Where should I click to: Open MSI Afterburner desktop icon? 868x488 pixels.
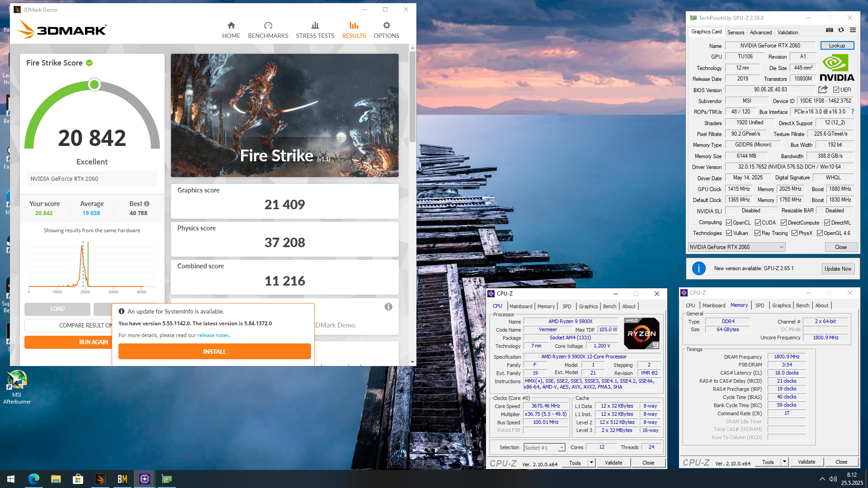(x=17, y=387)
